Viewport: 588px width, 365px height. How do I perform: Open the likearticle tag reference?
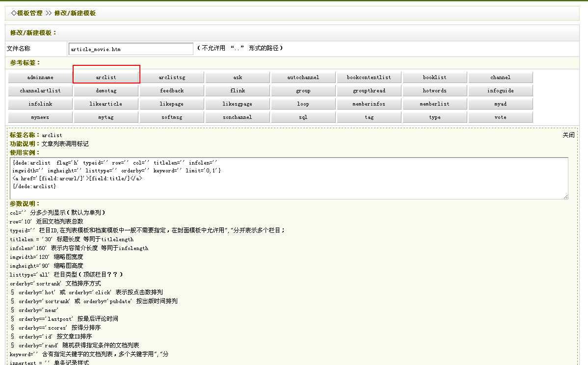pyautogui.click(x=106, y=104)
